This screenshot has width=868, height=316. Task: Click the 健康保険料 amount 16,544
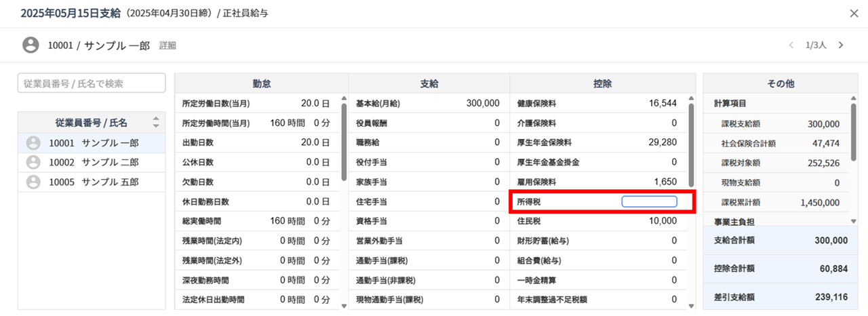click(x=663, y=104)
